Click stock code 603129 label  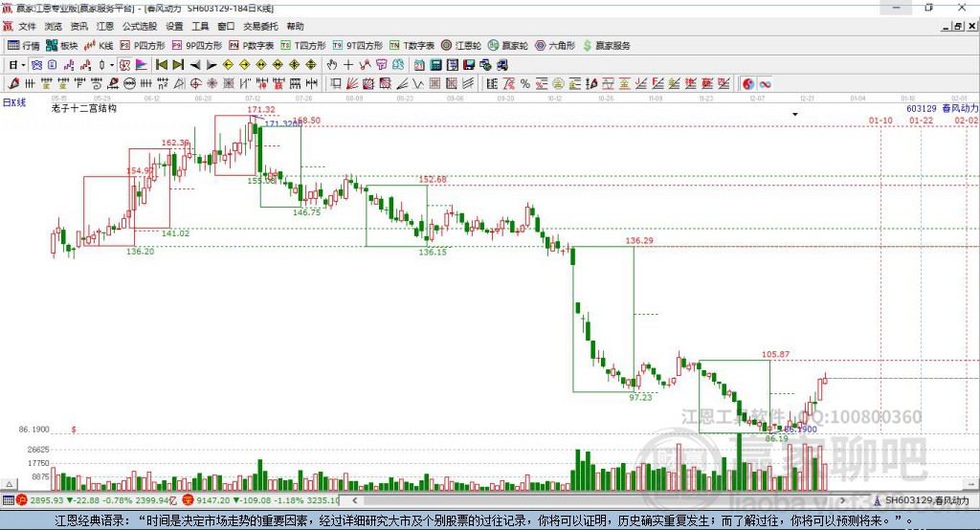pos(922,108)
